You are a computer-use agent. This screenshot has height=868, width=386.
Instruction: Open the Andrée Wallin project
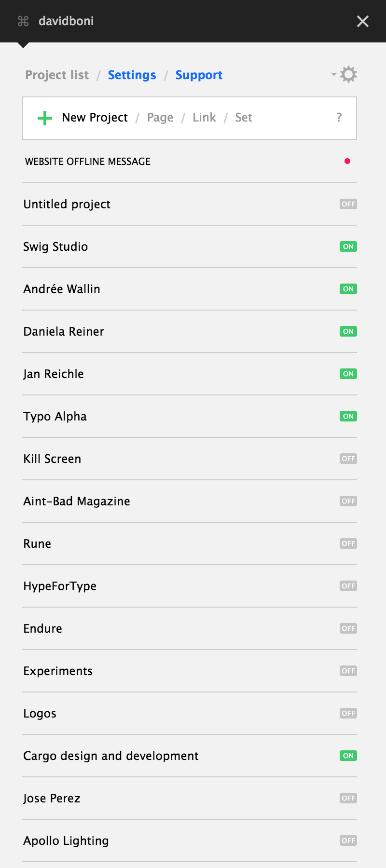(x=62, y=289)
